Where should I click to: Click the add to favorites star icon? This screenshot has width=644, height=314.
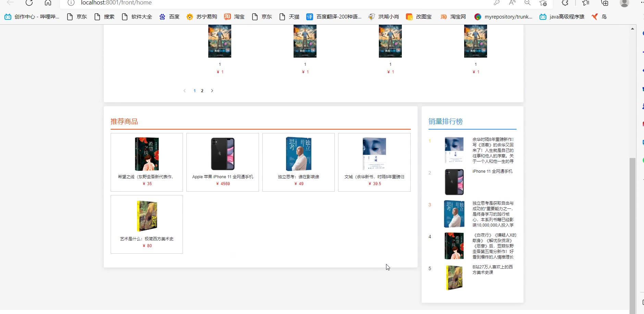coord(543,3)
